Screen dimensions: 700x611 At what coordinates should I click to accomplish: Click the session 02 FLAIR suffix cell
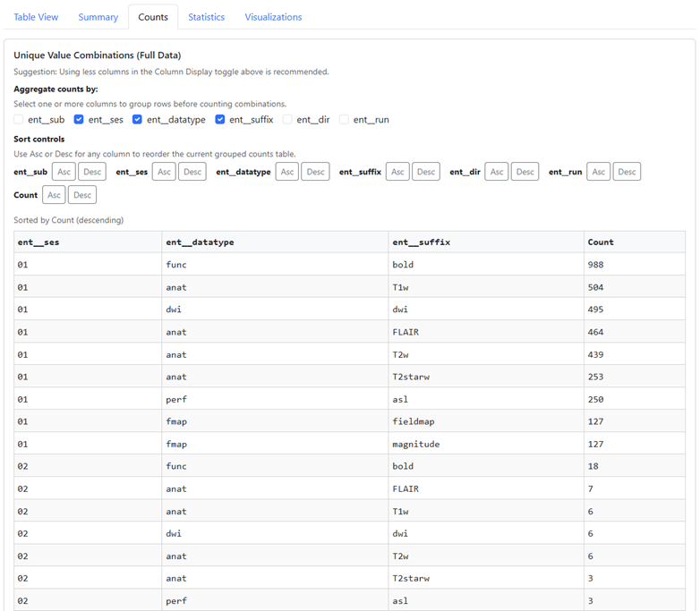(x=486, y=488)
